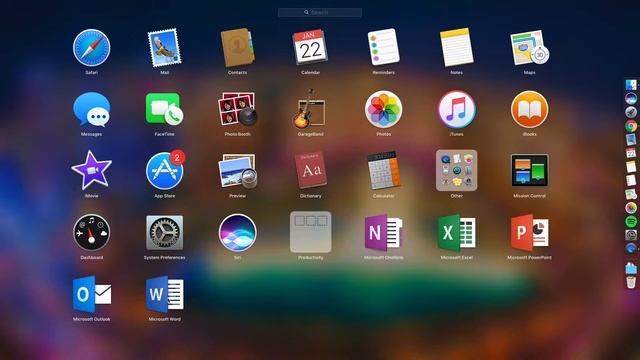
Task: Open the Dictionary app
Action: 310,170
